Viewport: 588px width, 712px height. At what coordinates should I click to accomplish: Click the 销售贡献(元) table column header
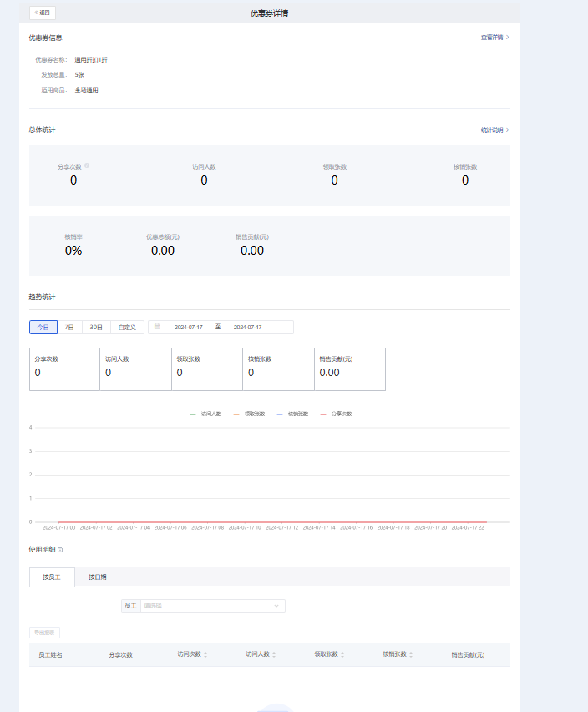point(468,655)
